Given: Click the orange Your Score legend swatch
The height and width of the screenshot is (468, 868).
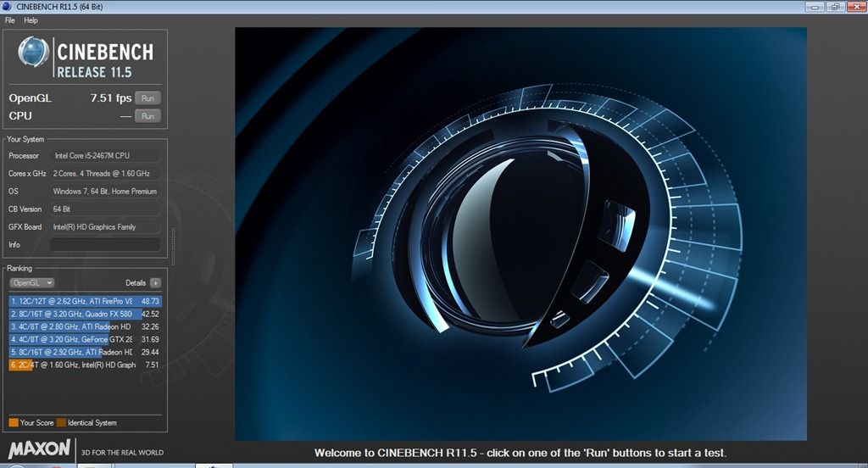Looking at the screenshot, I should (x=14, y=422).
